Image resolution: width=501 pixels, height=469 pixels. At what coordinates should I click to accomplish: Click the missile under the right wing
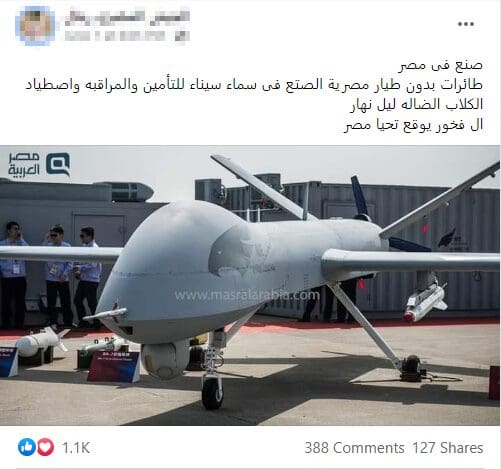coord(426,301)
